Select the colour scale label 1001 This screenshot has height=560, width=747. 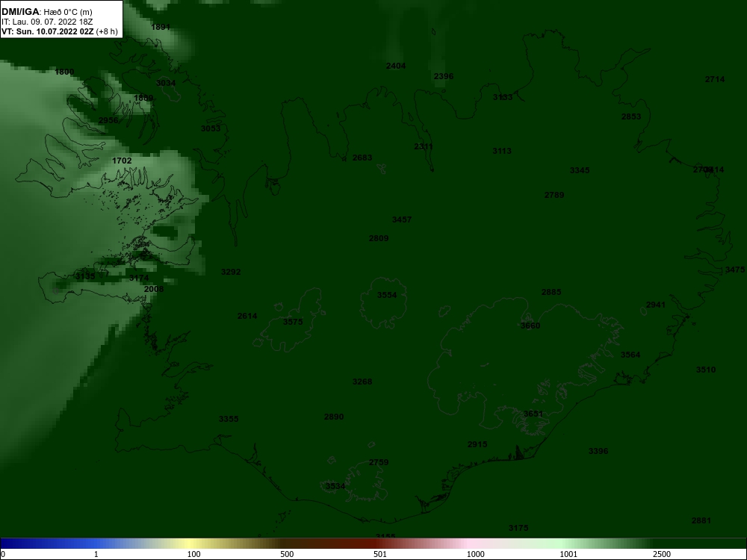click(568, 554)
